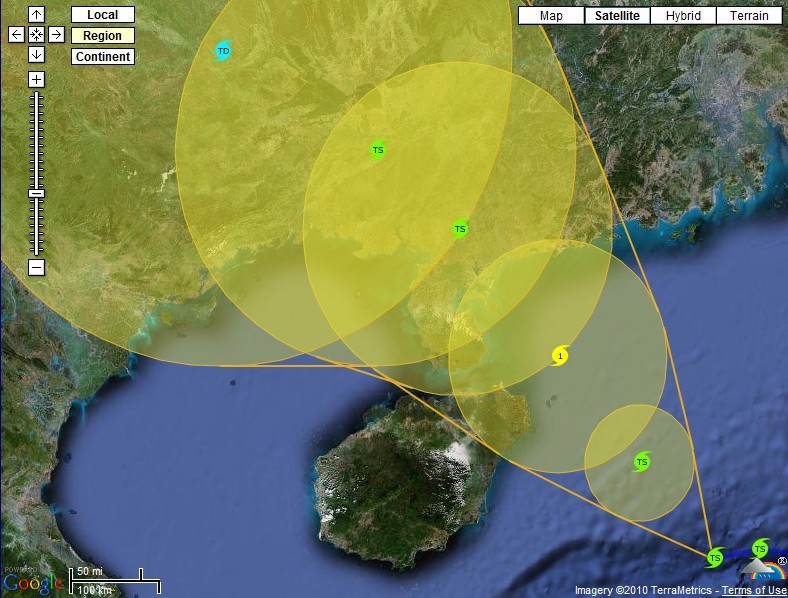Switch to Map view tab
This screenshot has height=598, width=788.
[x=550, y=15]
